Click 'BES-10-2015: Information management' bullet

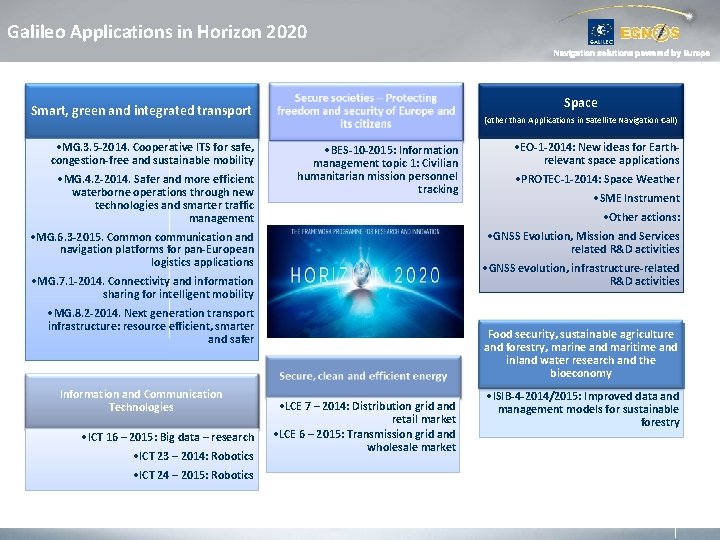coord(377,169)
